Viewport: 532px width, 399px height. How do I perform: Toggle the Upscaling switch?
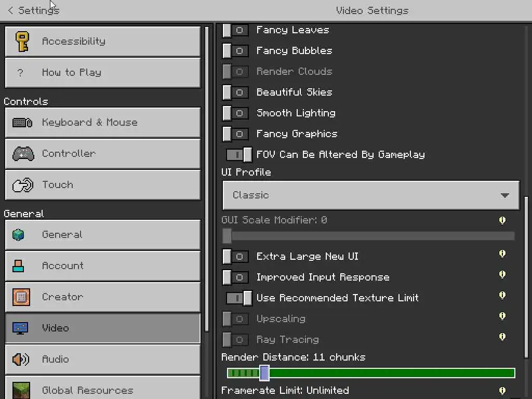click(x=235, y=319)
